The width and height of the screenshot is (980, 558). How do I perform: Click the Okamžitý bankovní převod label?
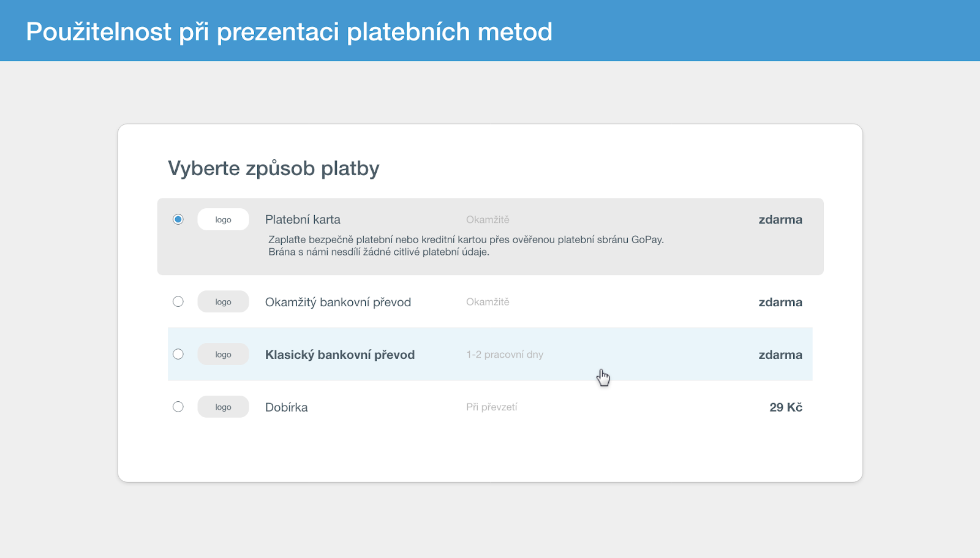pyautogui.click(x=338, y=302)
